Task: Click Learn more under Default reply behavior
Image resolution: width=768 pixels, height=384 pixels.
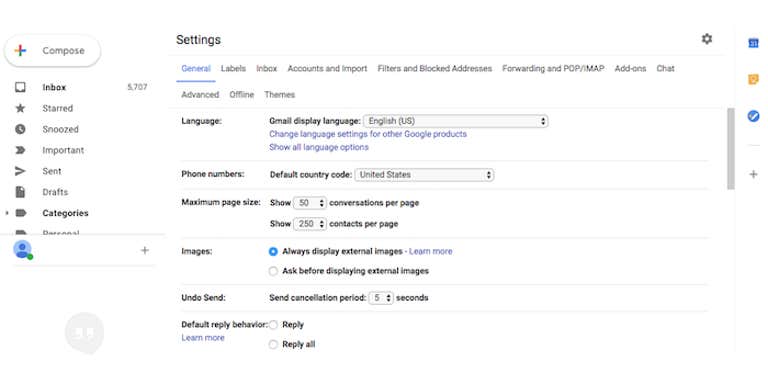Action: point(203,338)
